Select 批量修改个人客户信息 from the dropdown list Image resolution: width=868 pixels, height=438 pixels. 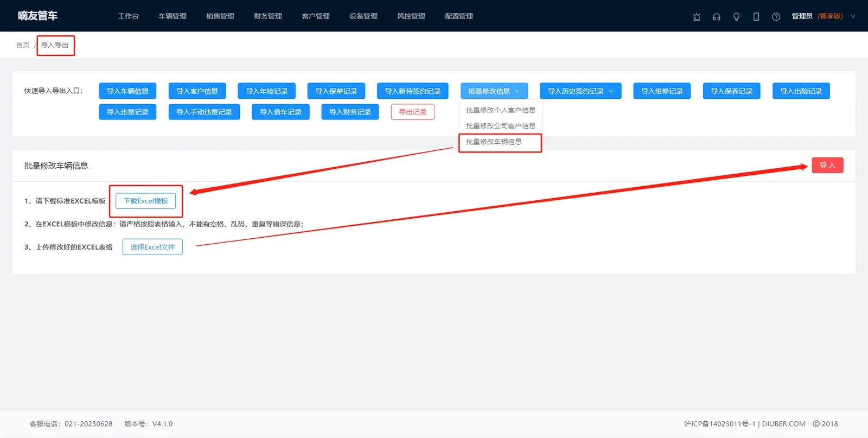(x=501, y=110)
